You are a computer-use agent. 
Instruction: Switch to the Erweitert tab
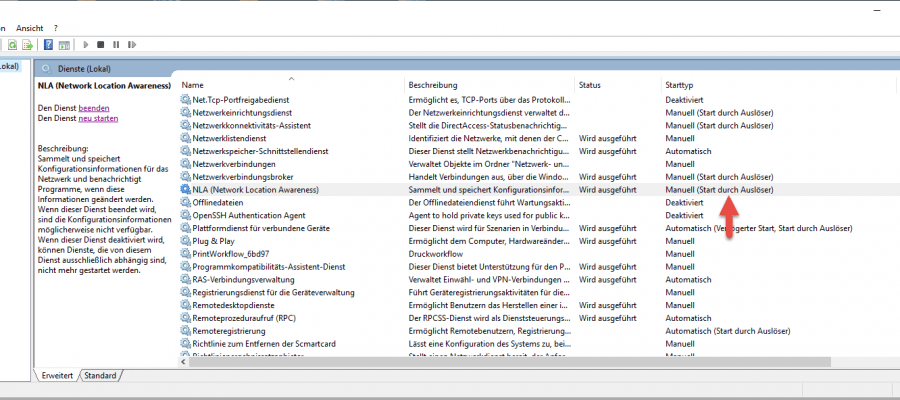point(55,376)
